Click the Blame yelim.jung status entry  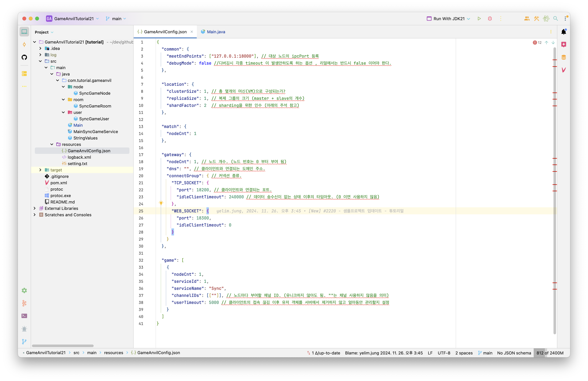pyautogui.click(x=384, y=353)
